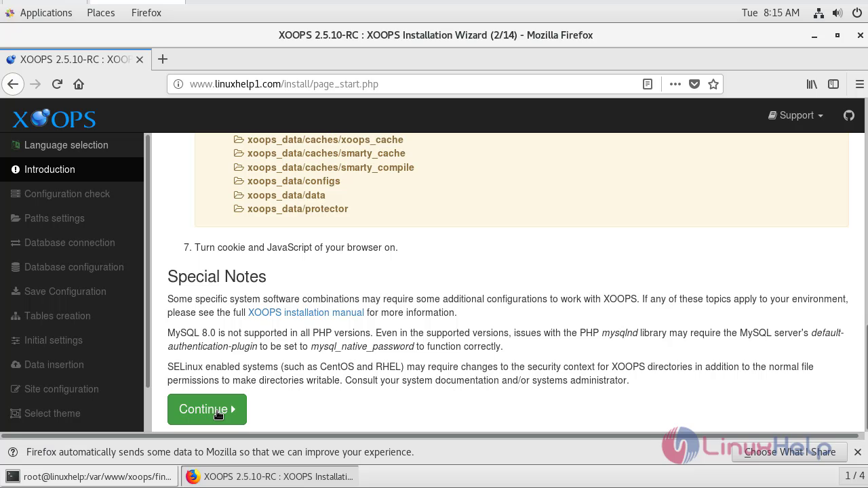Open Firefox hamburger menu
Image resolution: width=868 pixels, height=488 pixels.
point(859,84)
